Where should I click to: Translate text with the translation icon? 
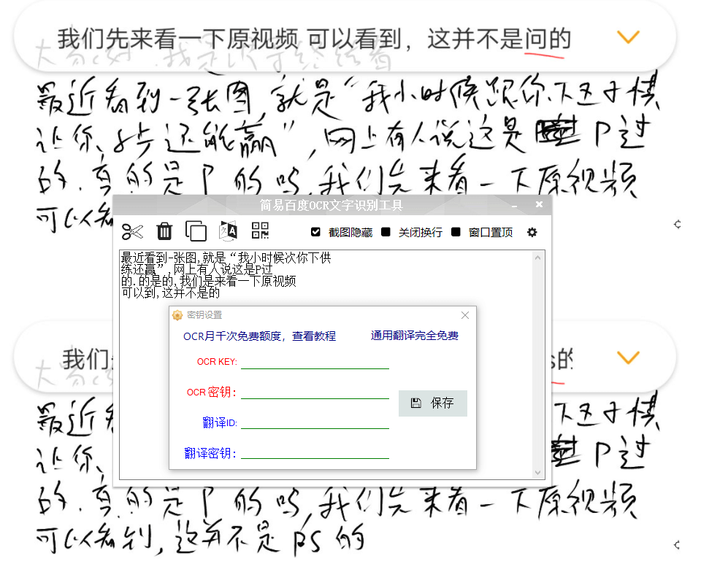pos(228,231)
